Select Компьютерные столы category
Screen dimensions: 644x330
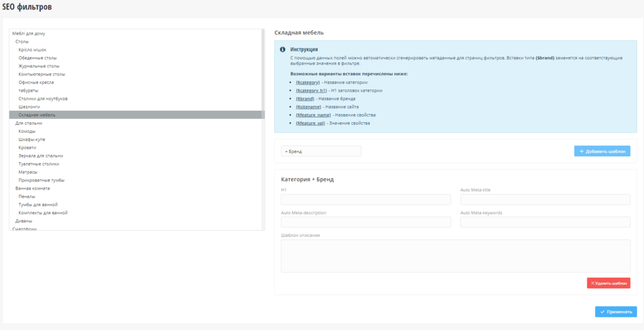(x=42, y=74)
